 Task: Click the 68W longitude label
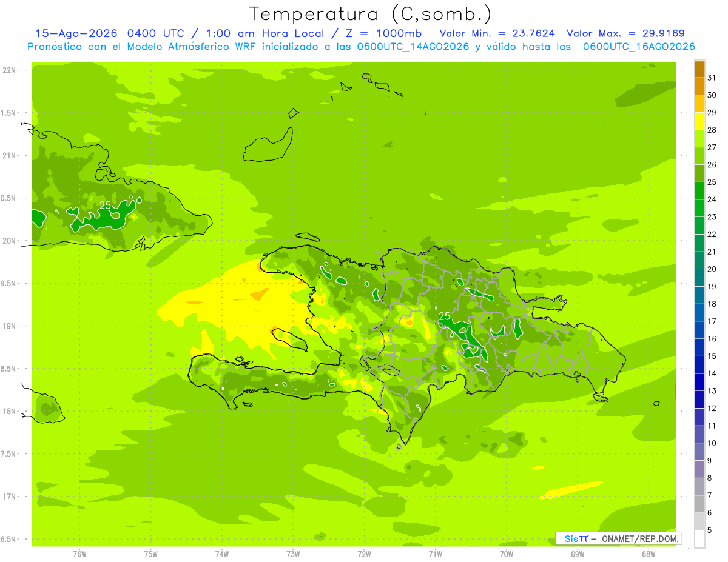tap(649, 554)
